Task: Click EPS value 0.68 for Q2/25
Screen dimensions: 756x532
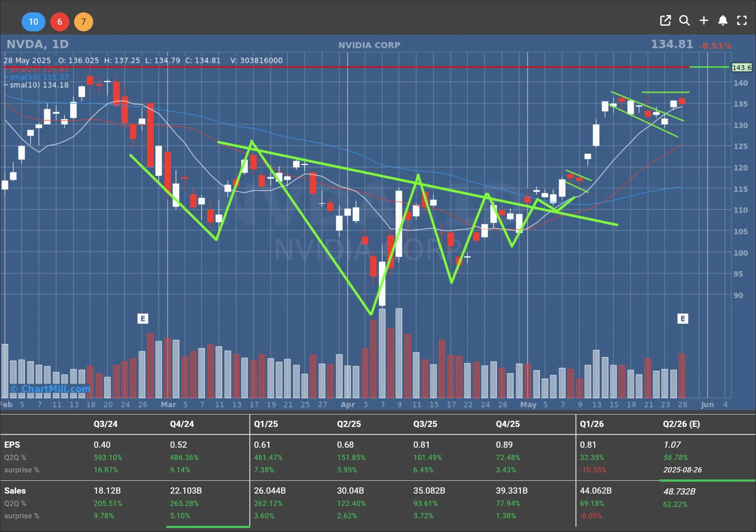Action: [x=345, y=445]
